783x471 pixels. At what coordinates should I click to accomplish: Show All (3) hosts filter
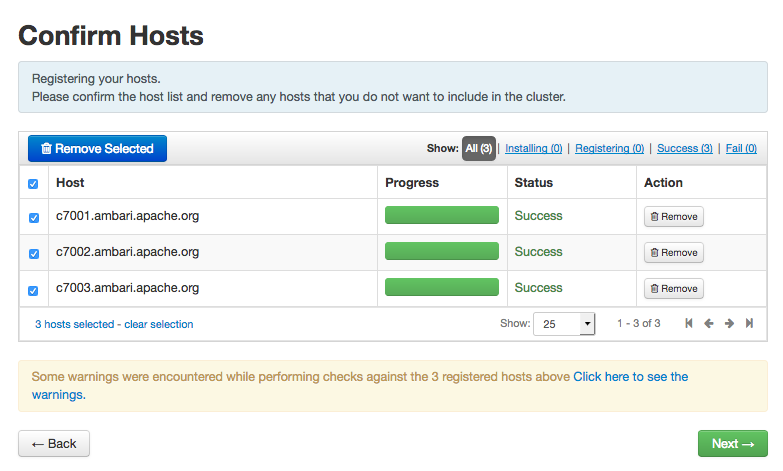478,149
